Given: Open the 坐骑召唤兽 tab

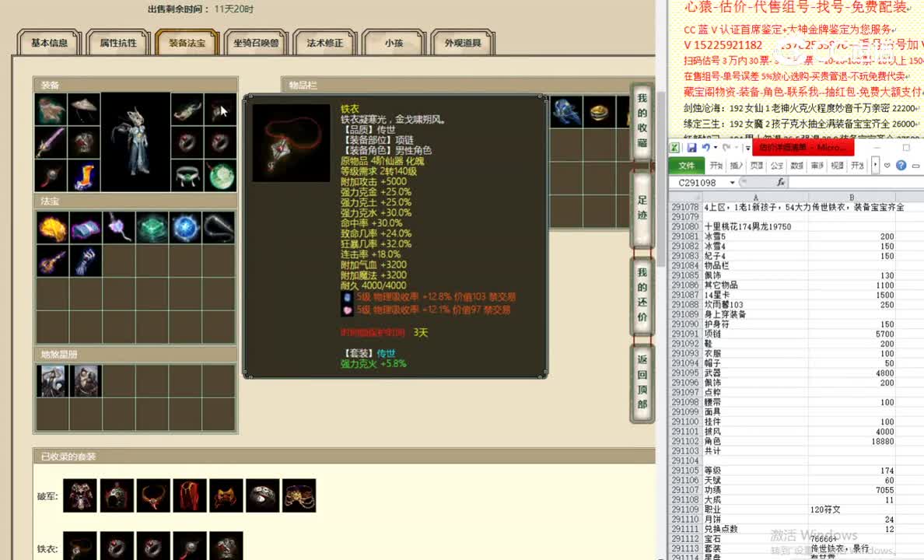Looking at the screenshot, I should coord(256,43).
